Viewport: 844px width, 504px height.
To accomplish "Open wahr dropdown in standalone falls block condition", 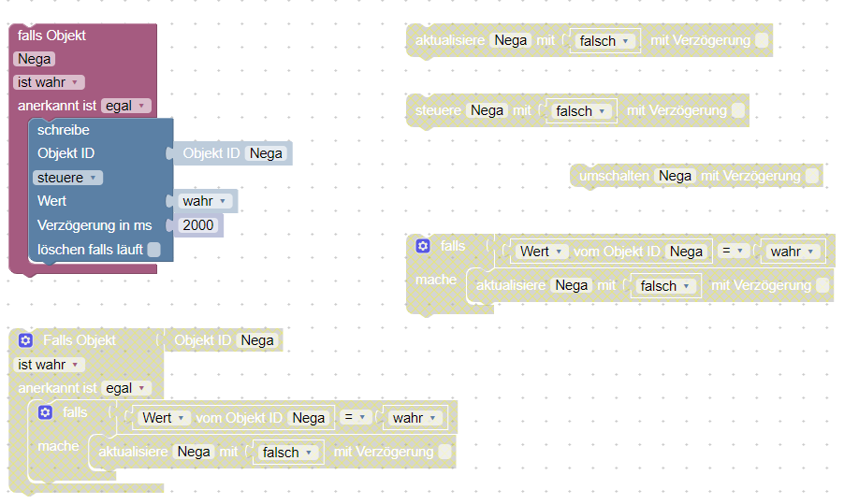I will pos(793,252).
